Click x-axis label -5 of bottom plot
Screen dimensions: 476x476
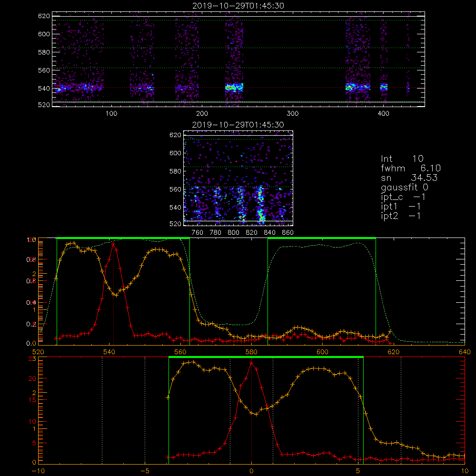pos(145,471)
